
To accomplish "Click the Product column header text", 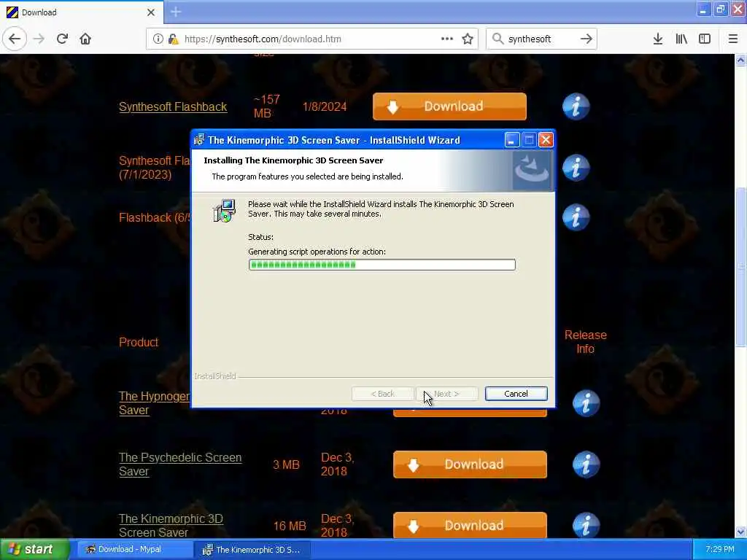I will pos(139,343).
